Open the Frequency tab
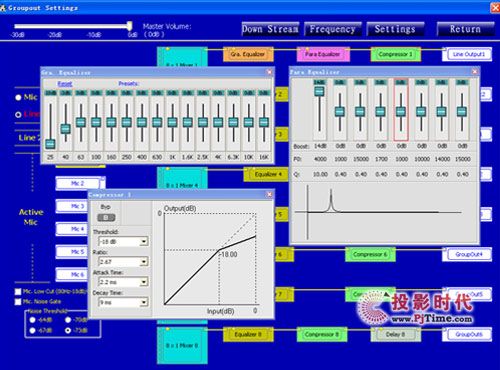 coord(333,29)
